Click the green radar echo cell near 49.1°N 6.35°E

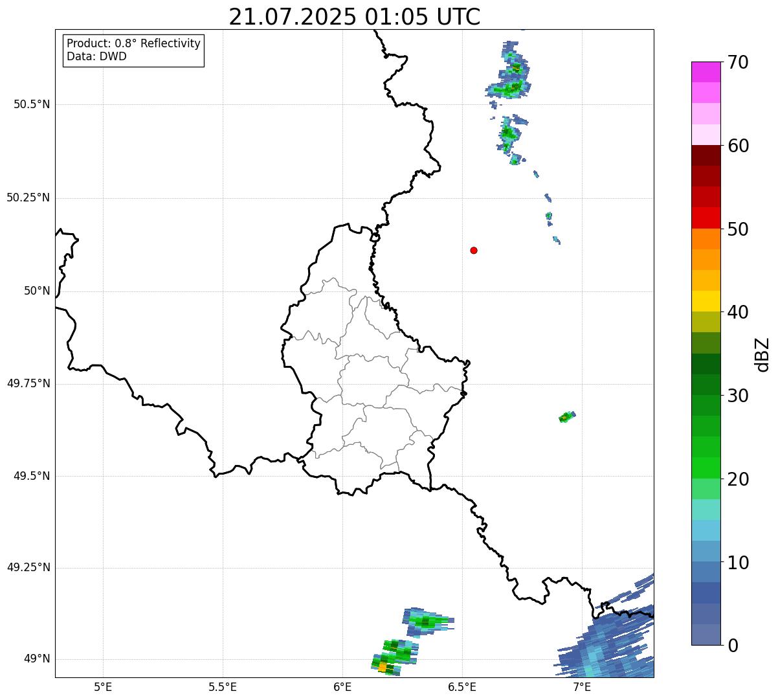coord(427,622)
